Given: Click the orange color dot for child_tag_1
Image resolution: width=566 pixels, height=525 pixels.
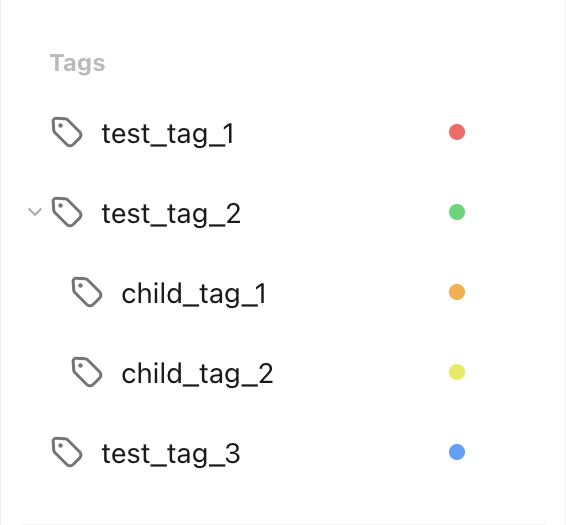Looking at the screenshot, I should [457, 292].
